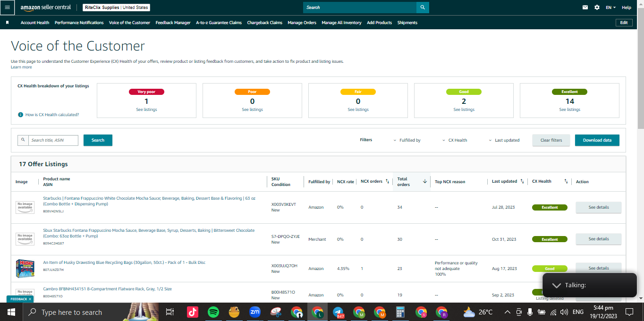The width and height of the screenshot is (644, 321).
Task: Open the Fulfilled by filter dropdown
Action: [x=407, y=140]
